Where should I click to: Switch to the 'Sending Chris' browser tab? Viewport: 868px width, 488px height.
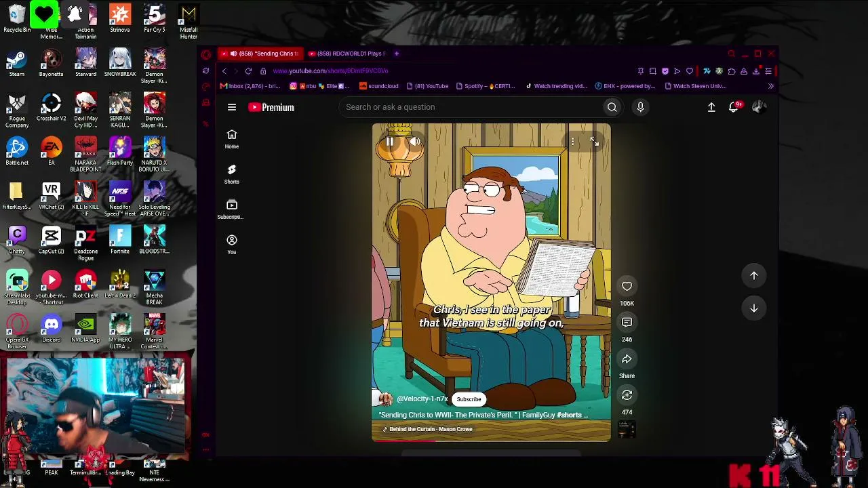point(260,54)
